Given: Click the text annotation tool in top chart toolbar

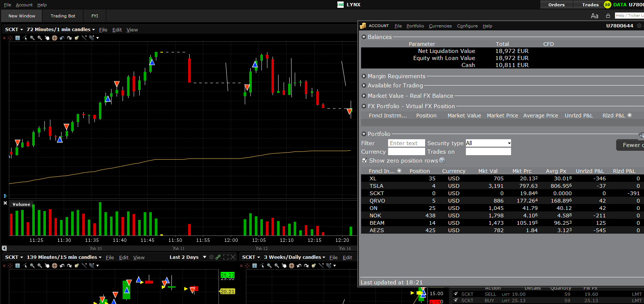Looking at the screenshot, I should (17, 38).
